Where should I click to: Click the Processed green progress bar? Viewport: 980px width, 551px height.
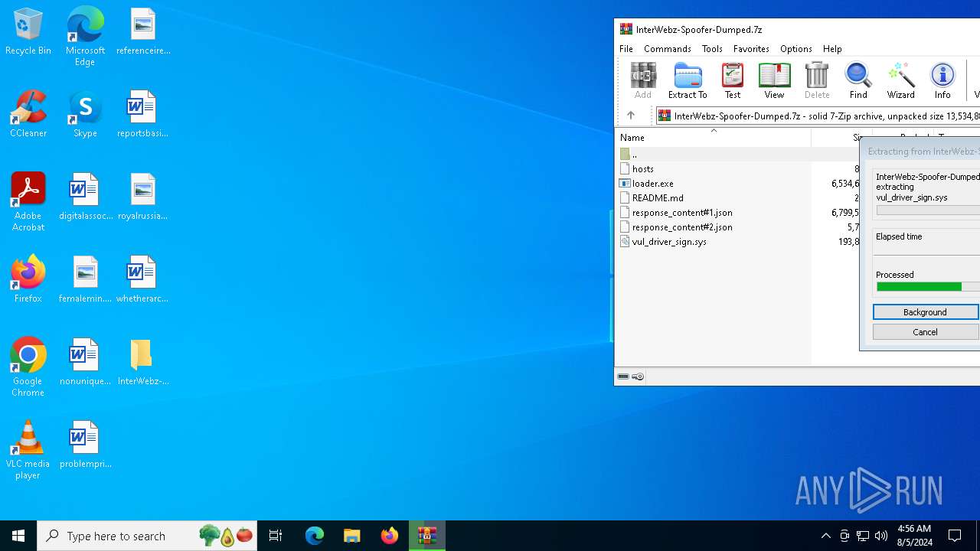[x=928, y=287]
